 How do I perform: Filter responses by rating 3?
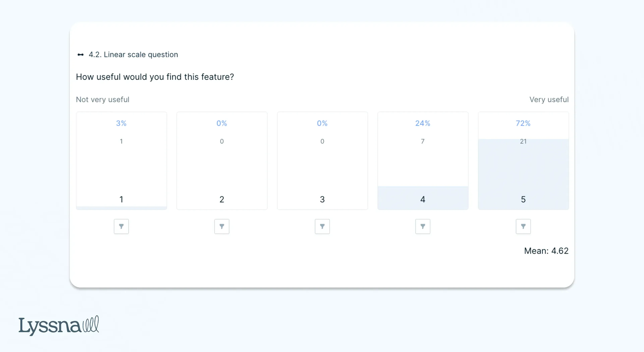click(x=322, y=226)
